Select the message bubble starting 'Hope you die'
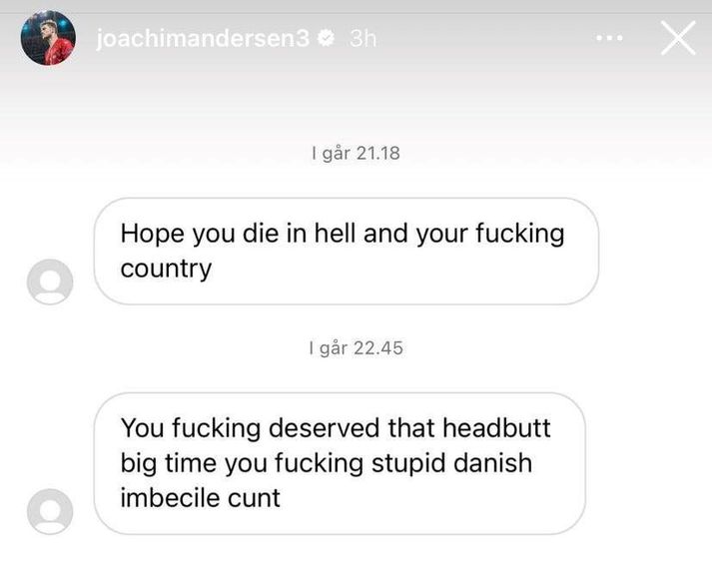The height and width of the screenshot is (588, 712). point(346,252)
